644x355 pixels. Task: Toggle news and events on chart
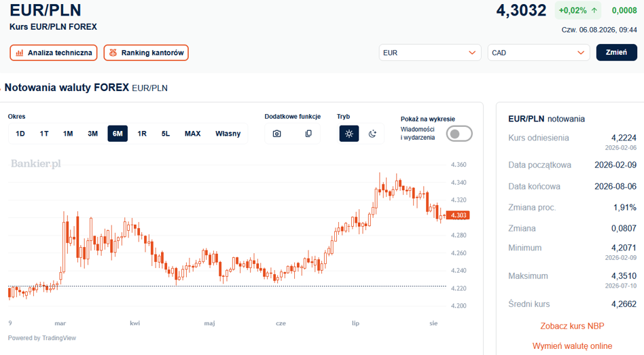459,134
